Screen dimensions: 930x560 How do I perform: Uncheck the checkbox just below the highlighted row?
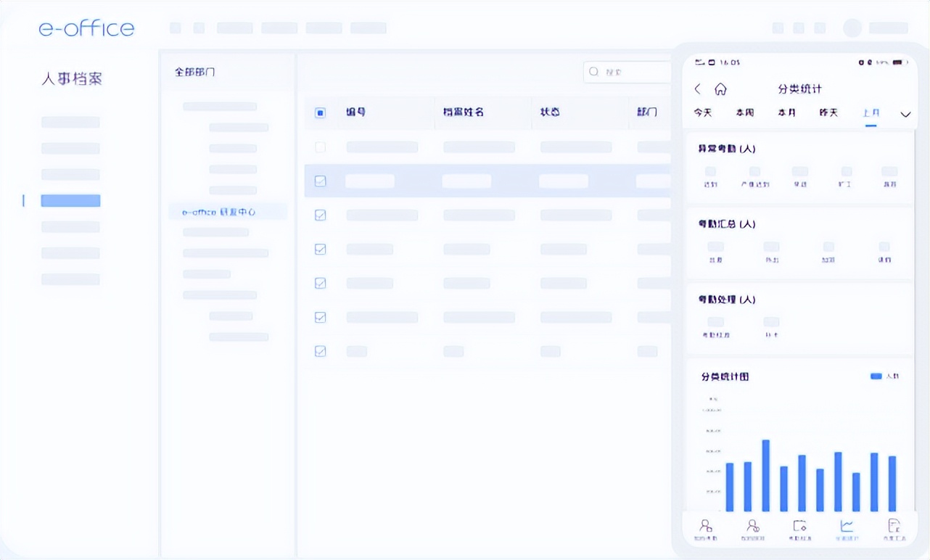coord(320,215)
